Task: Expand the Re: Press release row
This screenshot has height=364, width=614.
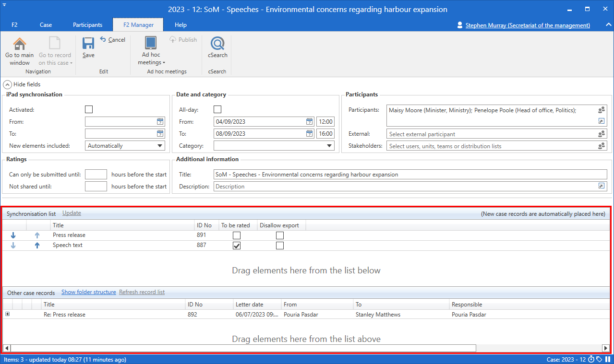Action: 7,315
